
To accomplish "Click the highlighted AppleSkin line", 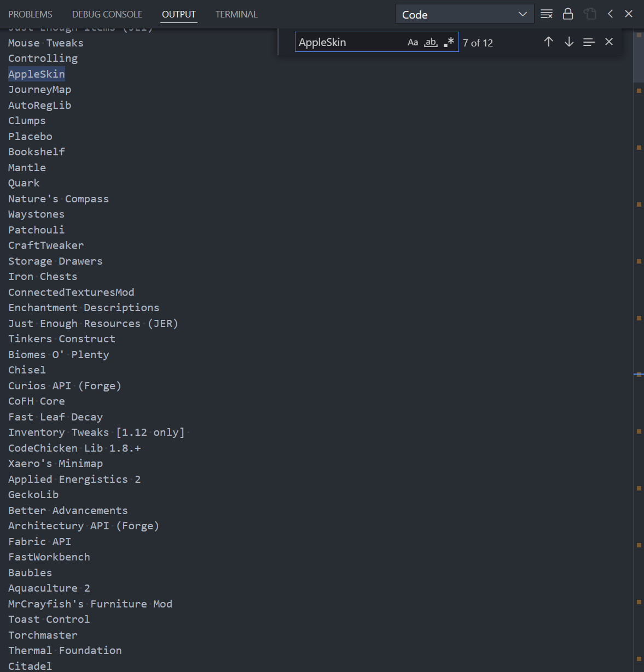I will click(37, 74).
